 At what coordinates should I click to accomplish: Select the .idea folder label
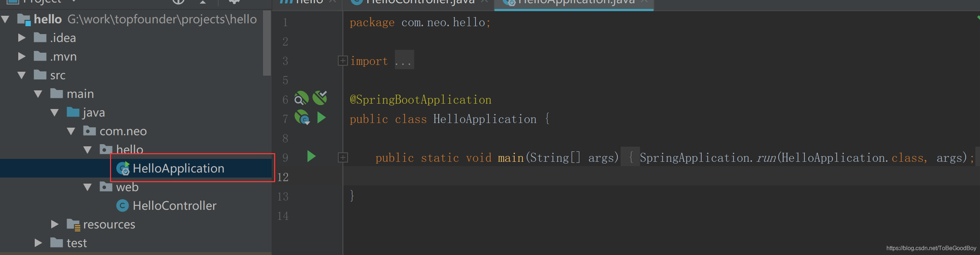point(63,38)
